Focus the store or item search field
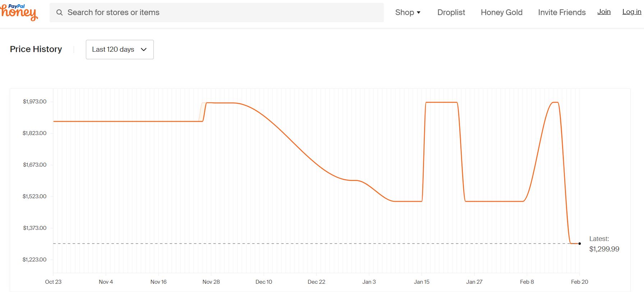The width and height of the screenshot is (644, 292). 217,13
